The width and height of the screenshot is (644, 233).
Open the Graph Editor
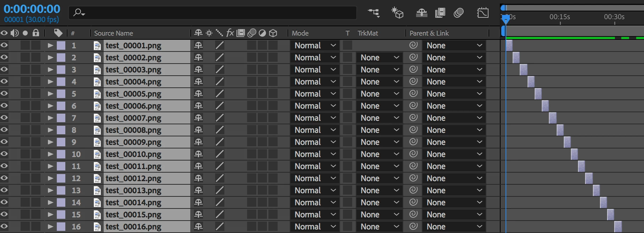coord(483,13)
